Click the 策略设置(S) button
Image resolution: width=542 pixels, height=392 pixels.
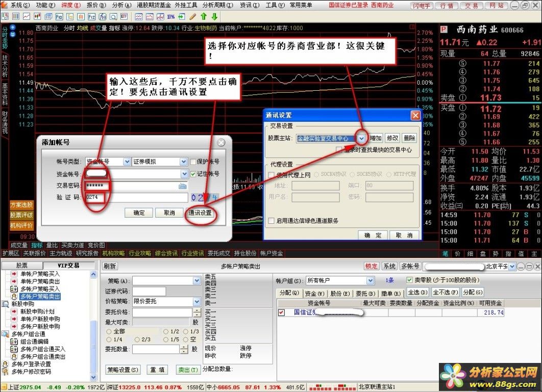pos(122,370)
